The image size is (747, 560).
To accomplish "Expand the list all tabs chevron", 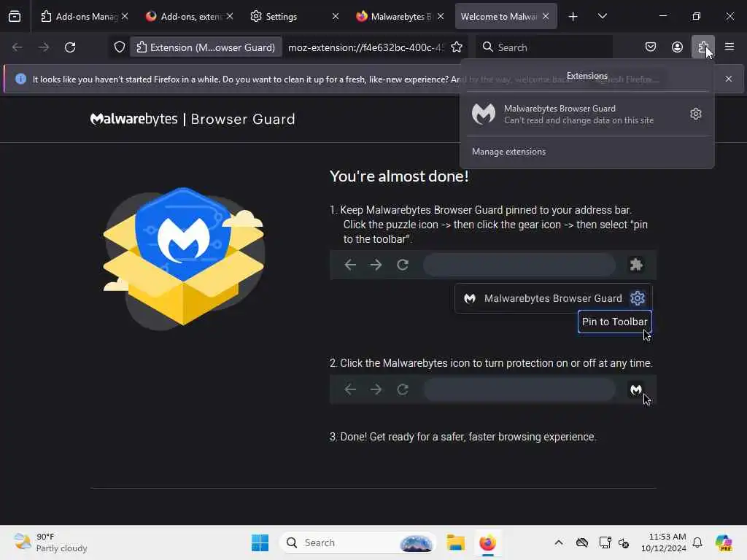I will click(x=602, y=16).
